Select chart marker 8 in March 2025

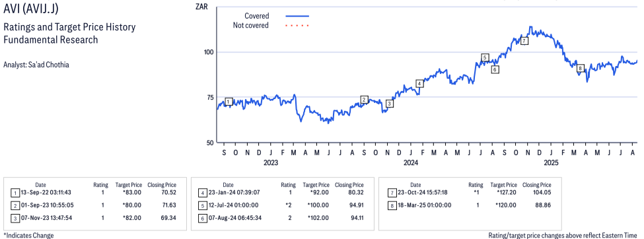(x=580, y=69)
